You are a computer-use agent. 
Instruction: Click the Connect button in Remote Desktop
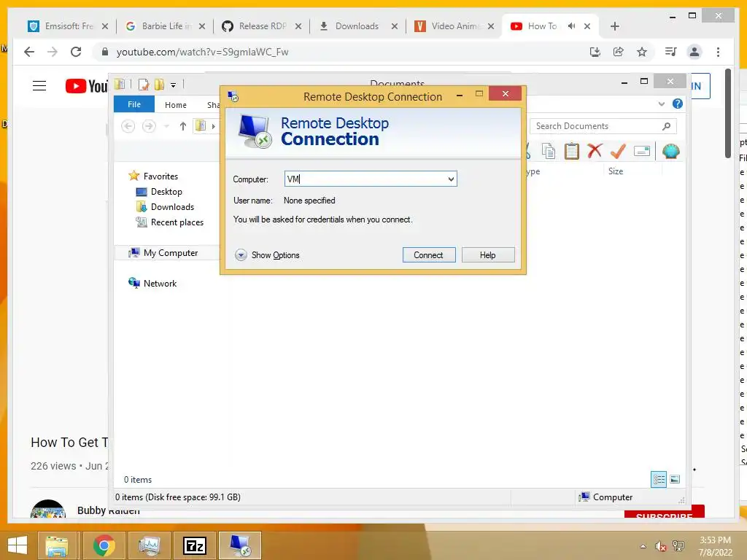click(x=429, y=254)
